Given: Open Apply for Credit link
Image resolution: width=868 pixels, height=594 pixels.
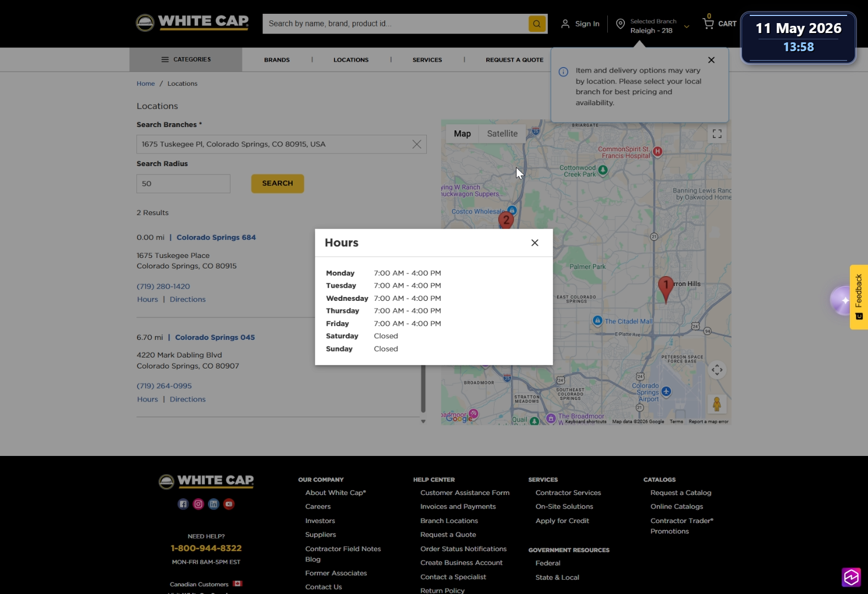Looking at the screenshot, I should [x=562, y=521].
